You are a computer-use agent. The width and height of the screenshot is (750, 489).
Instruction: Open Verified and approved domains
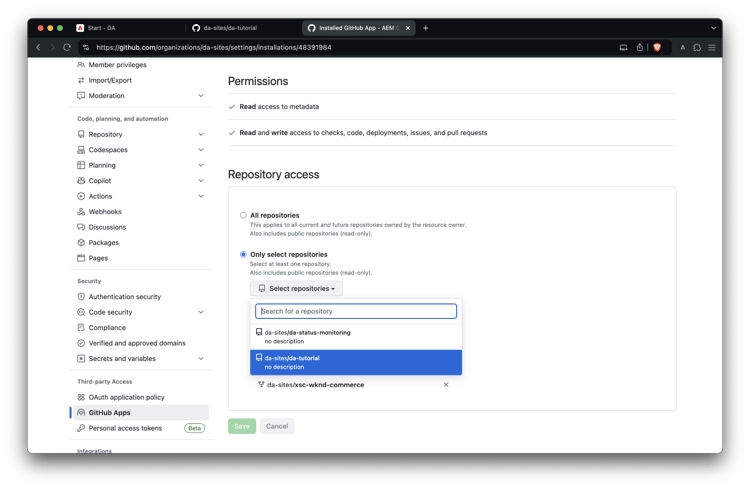click(x=137, y=343)
